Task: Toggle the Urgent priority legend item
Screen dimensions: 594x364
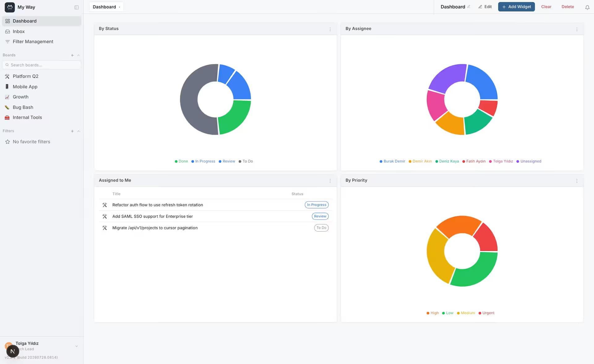Action: [x=486, y=313]
